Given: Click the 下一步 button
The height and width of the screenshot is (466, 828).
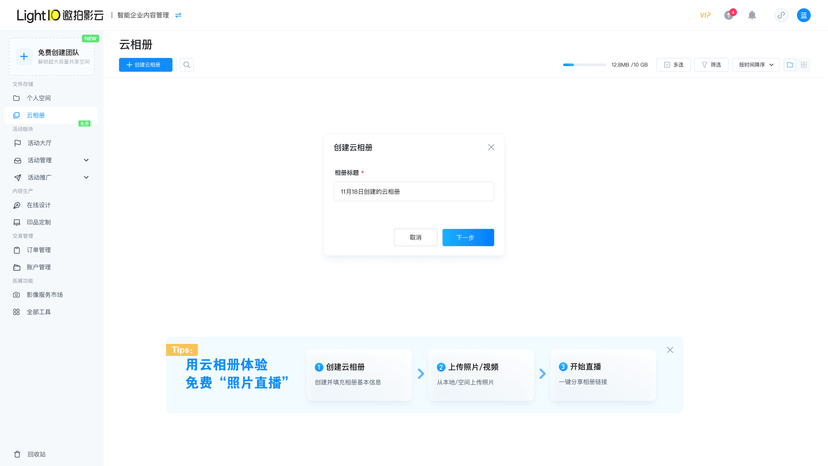Looking at the screenshot, I should (x=468, y=237).
